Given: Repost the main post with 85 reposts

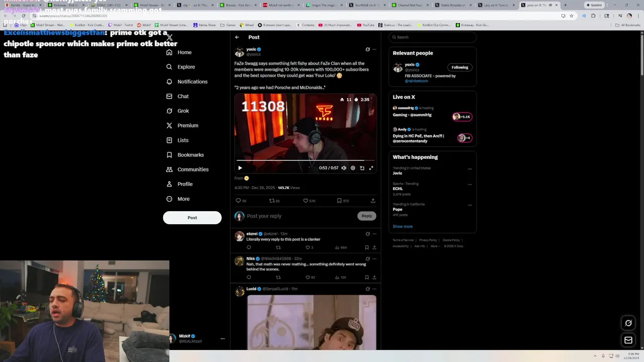Looking at the screenshot, I should tap(274, 201).
